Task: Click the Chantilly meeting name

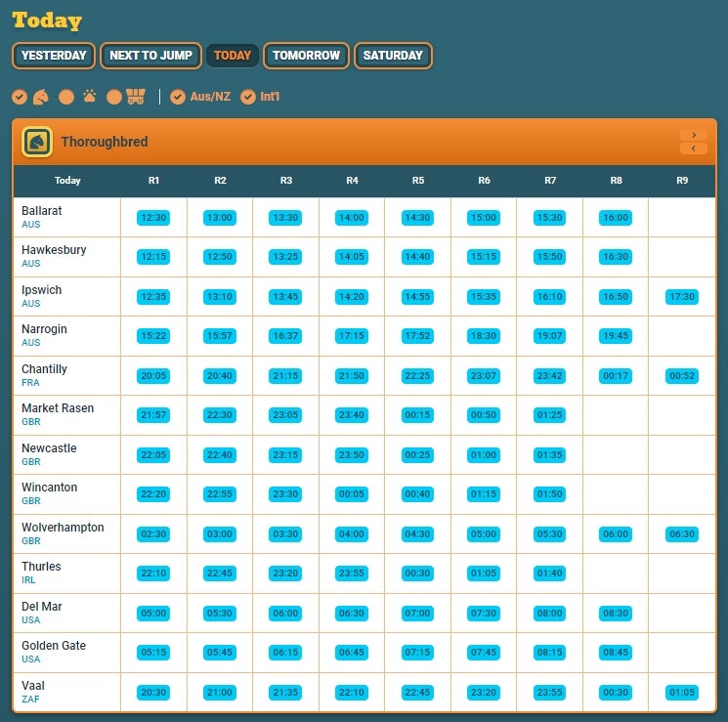Action: coord(44,369)
